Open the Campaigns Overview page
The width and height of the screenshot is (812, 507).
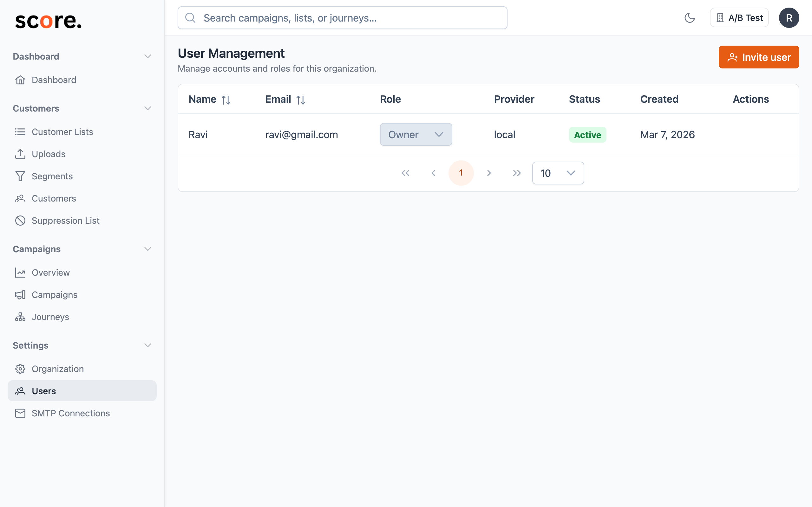click(51, 272)
